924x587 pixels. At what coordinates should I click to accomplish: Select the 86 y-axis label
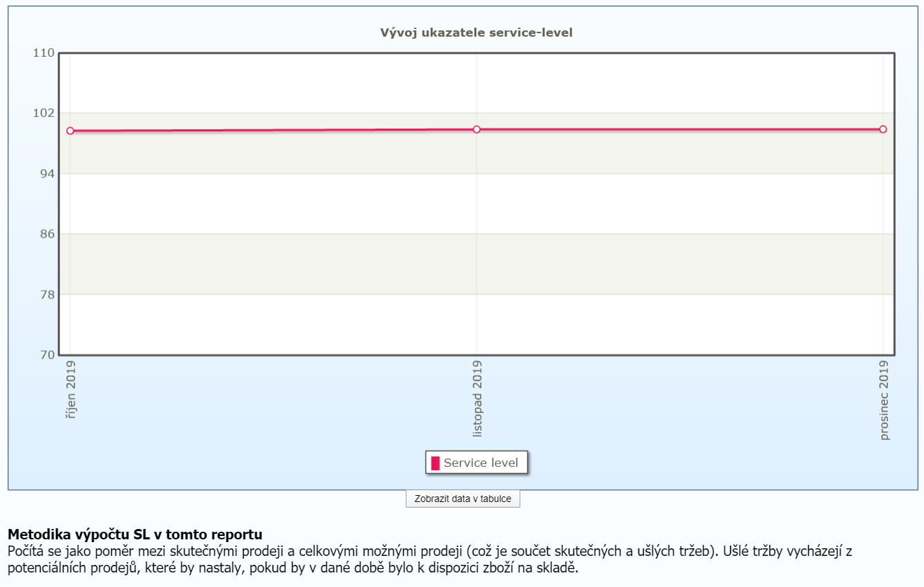click(x=48, y=234)
